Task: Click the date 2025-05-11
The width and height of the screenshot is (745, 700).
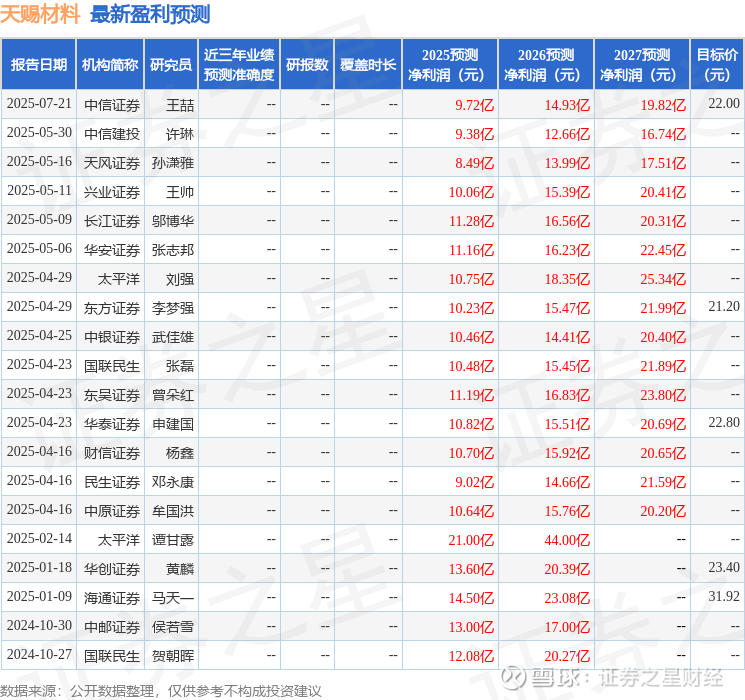Action: [x=39, y=191]
